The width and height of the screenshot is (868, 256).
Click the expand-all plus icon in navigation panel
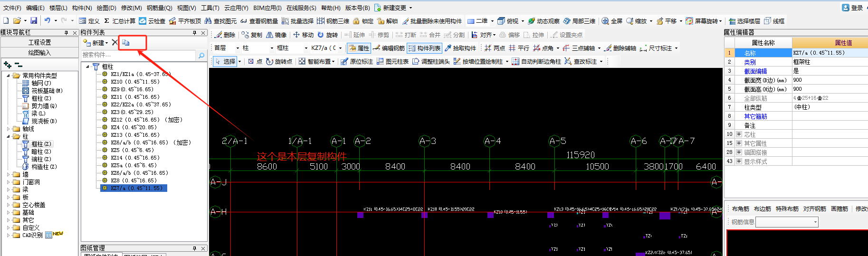point(7,65)
